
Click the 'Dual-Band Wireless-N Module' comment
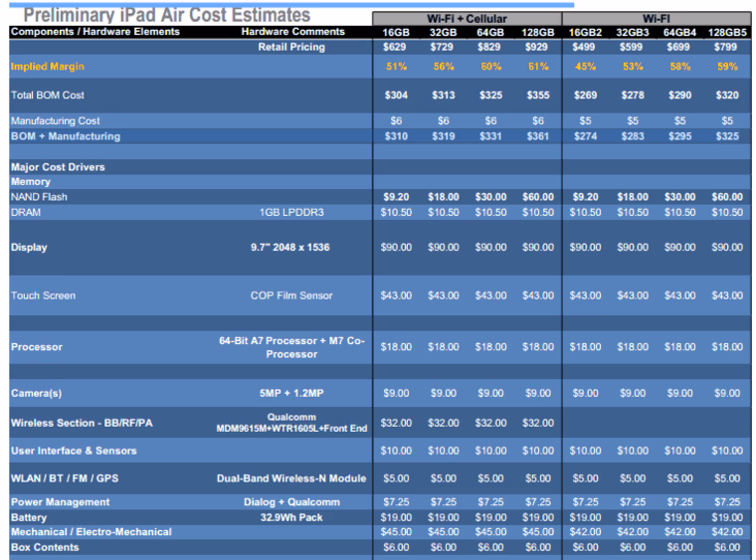[291, 478]
